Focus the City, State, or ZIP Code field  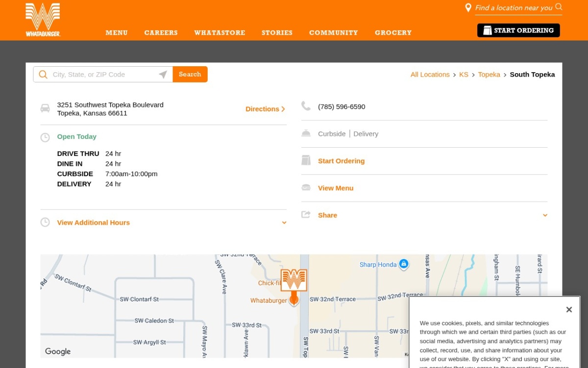click(x=104, y=75)
